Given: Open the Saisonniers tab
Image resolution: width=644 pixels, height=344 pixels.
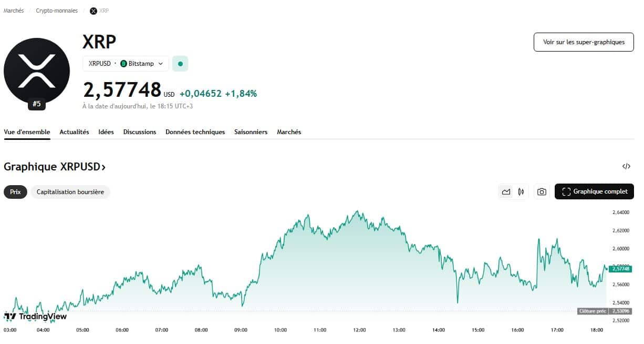Looking at the screenshot, I should 251,132.
